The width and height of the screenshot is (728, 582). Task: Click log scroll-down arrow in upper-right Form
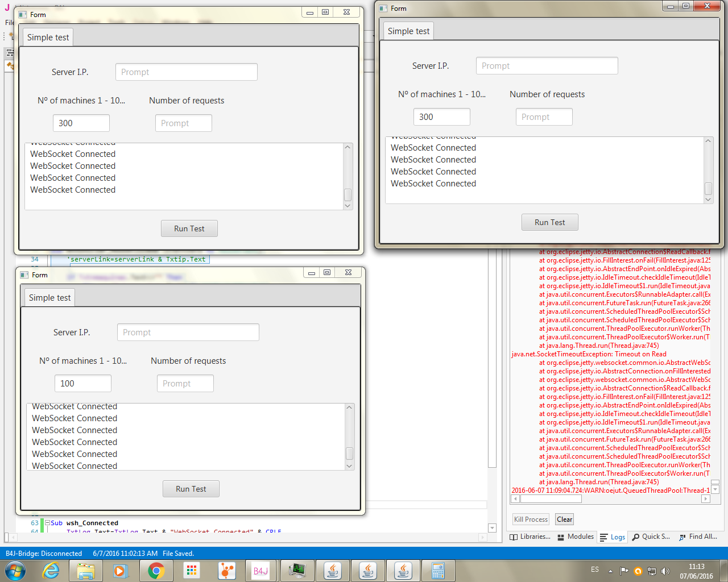tap(708, 199)
